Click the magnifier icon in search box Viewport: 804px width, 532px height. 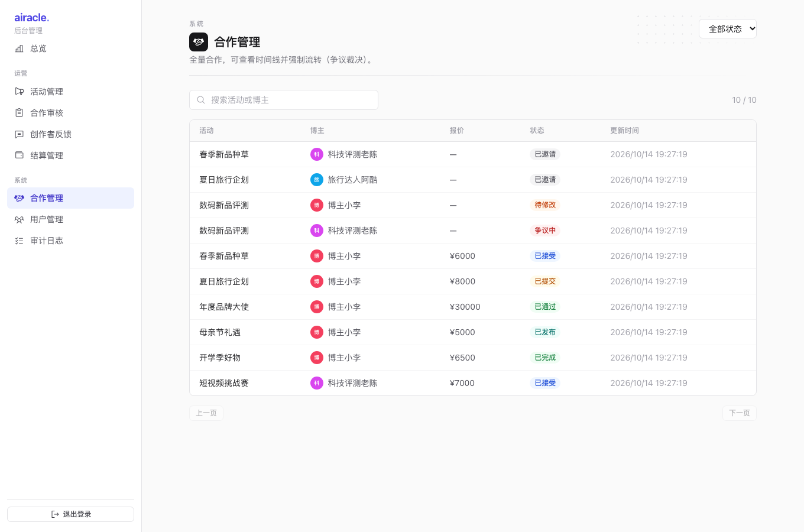point(201,100)
